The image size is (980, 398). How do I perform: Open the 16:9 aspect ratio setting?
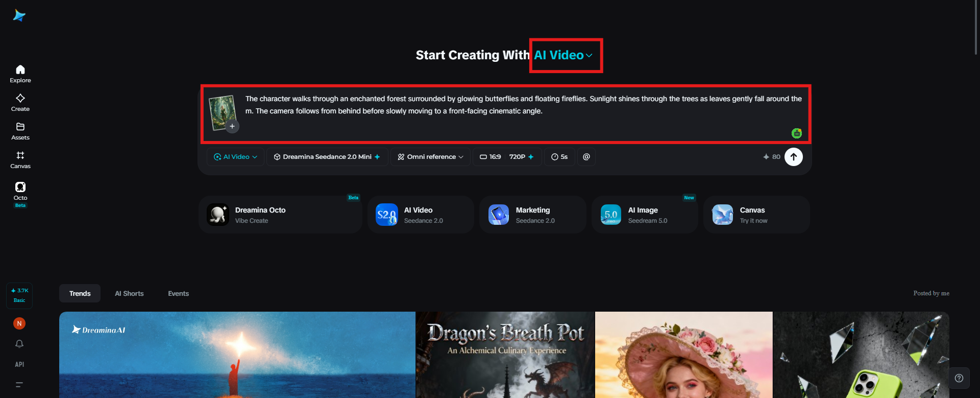point(490,157)
